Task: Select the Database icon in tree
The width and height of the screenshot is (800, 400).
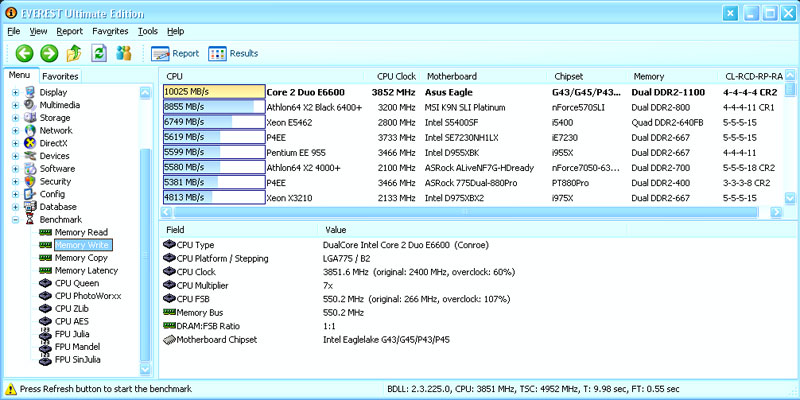Action: (30, 207)
